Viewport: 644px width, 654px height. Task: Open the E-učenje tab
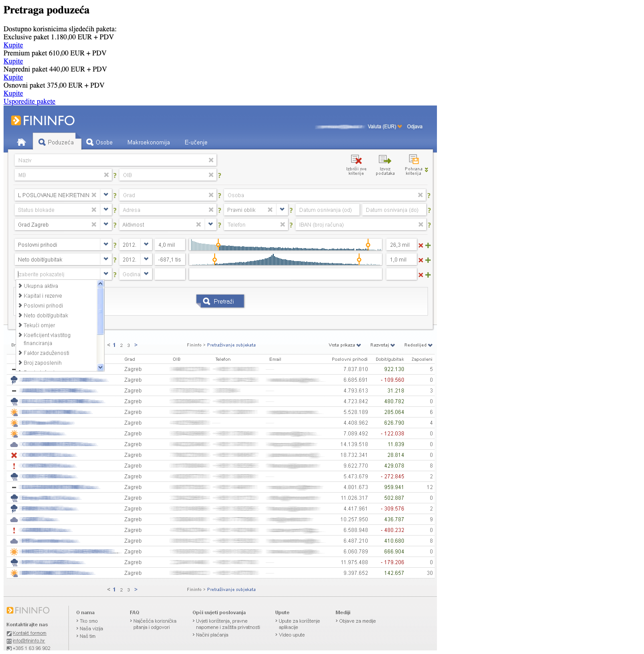196,143
